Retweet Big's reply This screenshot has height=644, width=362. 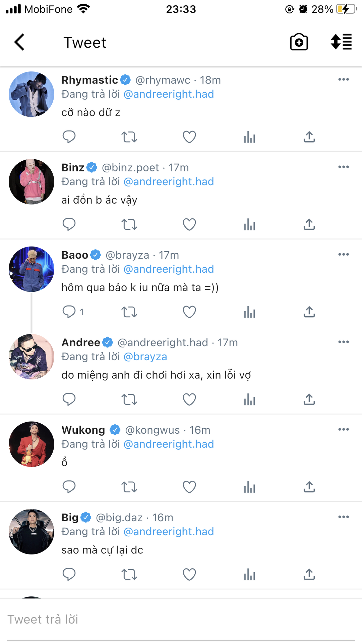click(129, 575)
